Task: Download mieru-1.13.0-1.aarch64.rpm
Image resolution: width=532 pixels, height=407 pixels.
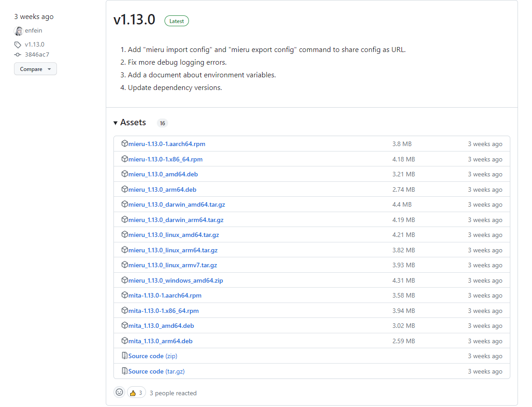Action: pyautogui.click(x=167, y=144)
